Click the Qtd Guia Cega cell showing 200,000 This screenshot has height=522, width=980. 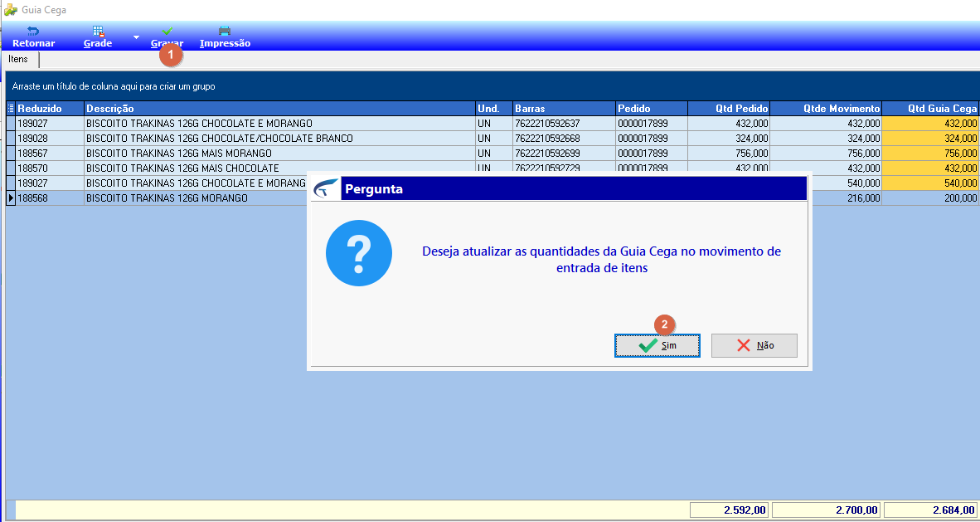coord(930,198)
